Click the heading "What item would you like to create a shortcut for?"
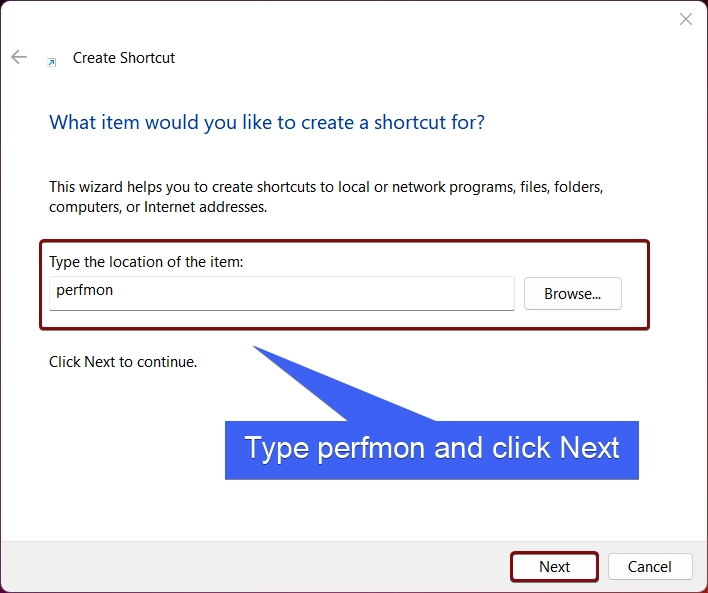 tap(267, 122)
